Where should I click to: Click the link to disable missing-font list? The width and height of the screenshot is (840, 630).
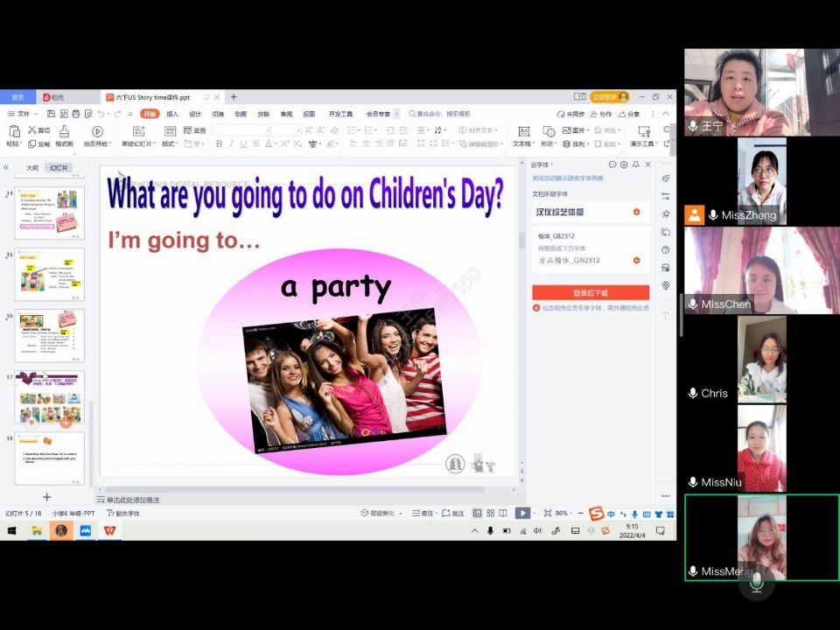point(567,178)
